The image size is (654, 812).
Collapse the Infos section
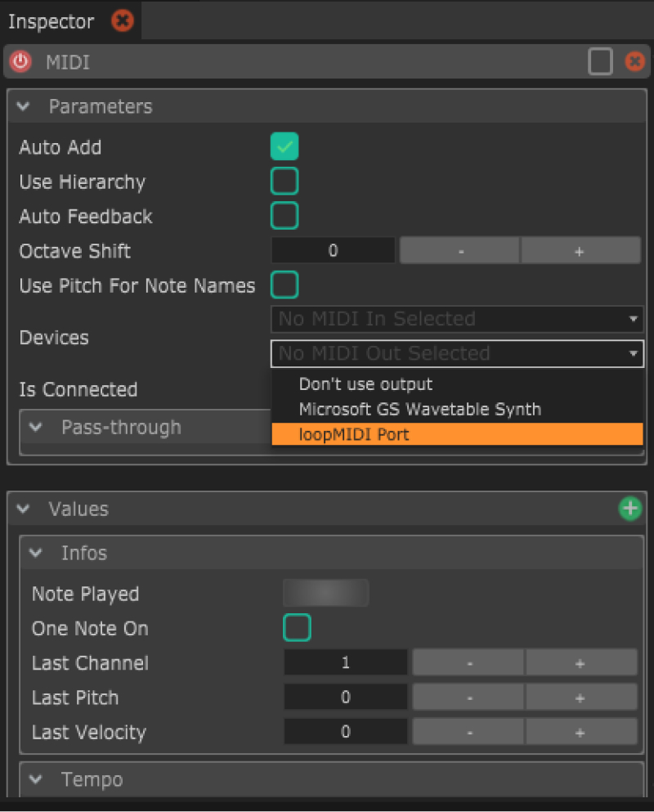click(36, 554)
